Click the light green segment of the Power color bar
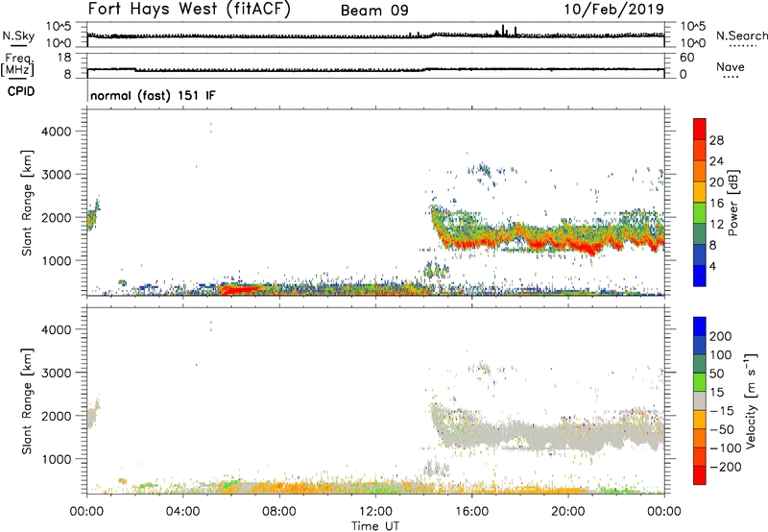Screen dimensions: 768x532 click(700, 213)
